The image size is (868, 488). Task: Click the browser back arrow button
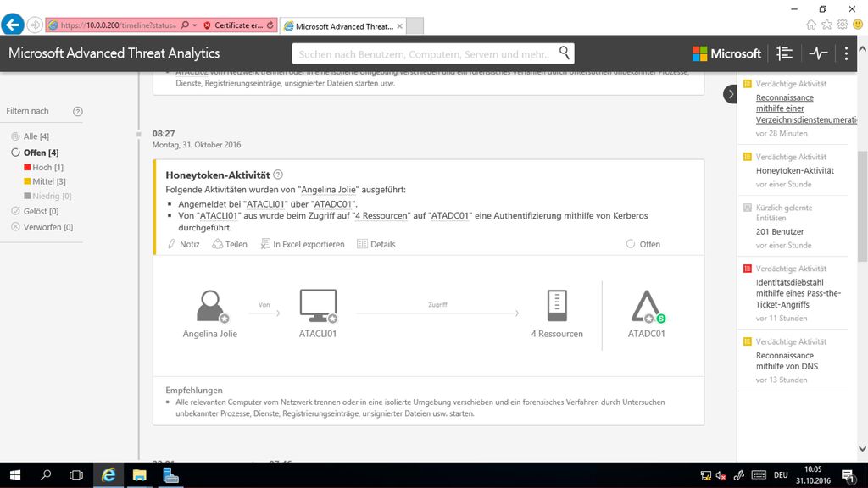(13, 25)
